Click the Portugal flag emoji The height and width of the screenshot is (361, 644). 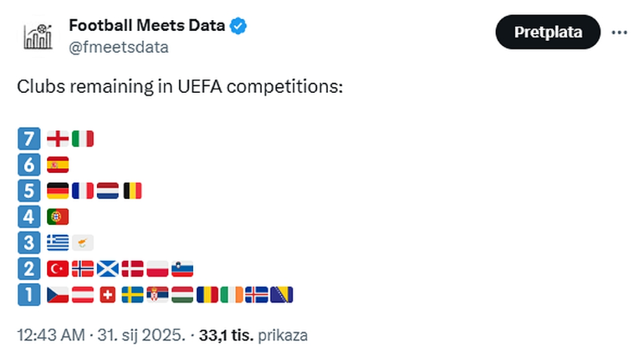58,216
